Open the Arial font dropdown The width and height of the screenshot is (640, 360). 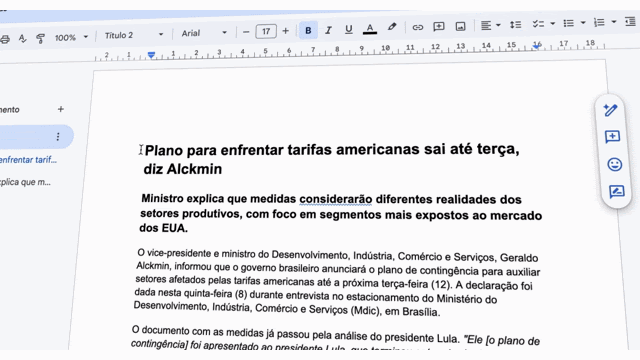204,33
